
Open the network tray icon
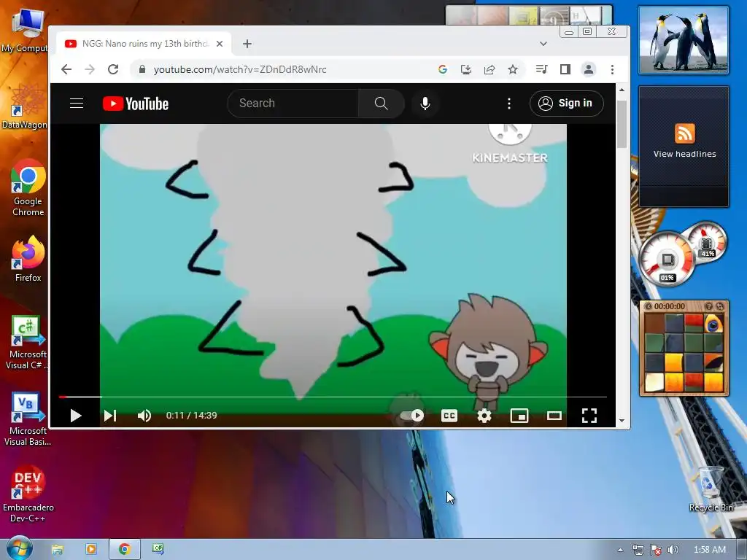click(638, 550)
